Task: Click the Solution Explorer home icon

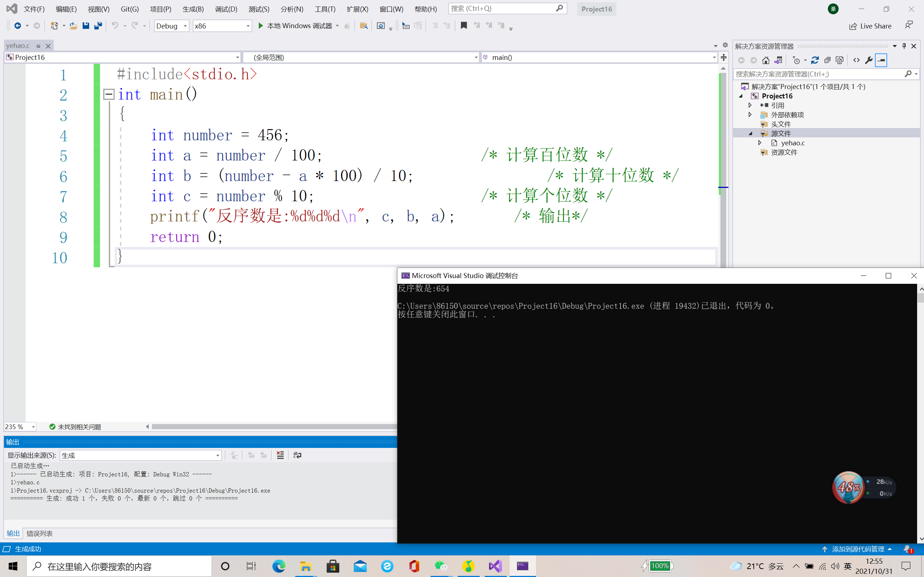Action: (766, 60)
